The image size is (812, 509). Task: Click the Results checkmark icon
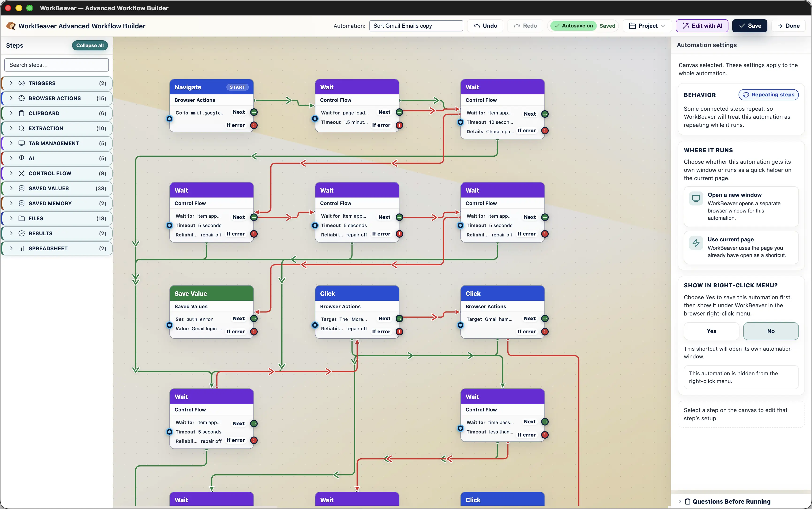point(22,233)
